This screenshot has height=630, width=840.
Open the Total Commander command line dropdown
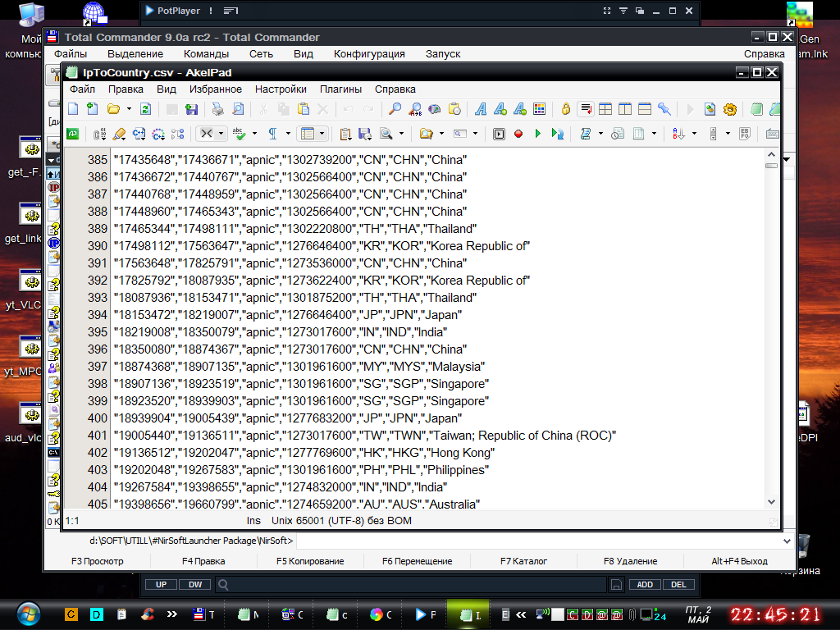coord(787,541)
